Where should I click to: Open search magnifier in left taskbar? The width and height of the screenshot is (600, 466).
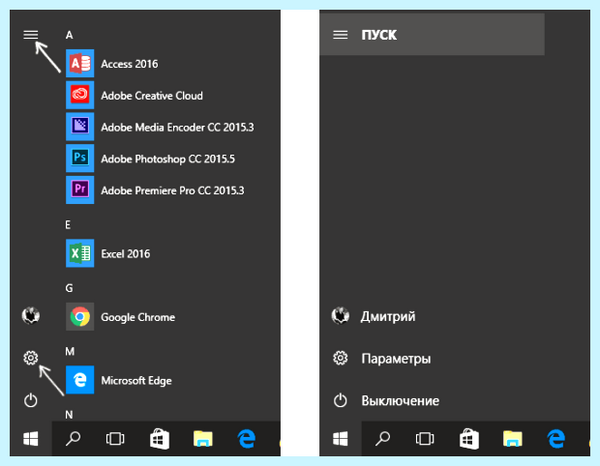pyautogui.click(x=73, y=438)
